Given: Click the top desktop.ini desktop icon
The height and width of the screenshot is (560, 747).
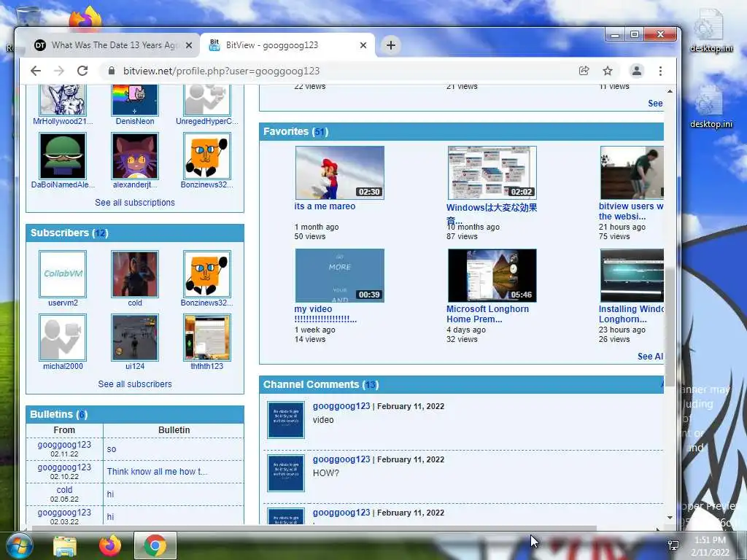Looking at the screenshot, I should [711, 32].
